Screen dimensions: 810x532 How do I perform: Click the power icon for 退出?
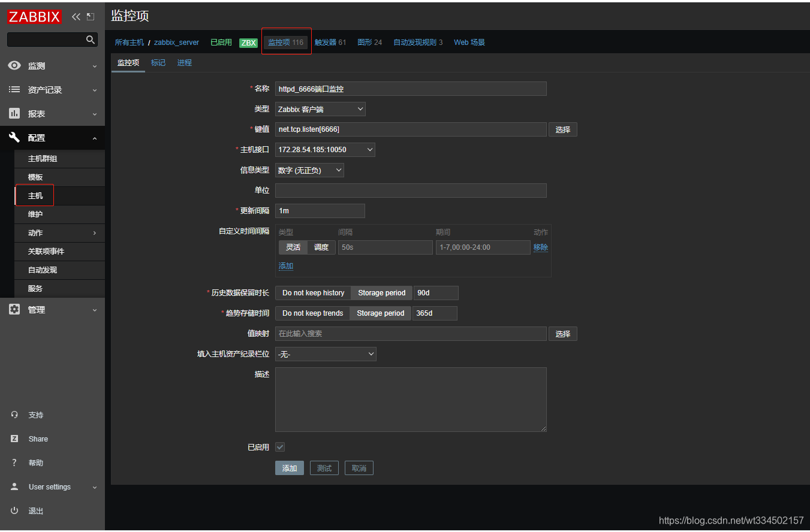14,510
